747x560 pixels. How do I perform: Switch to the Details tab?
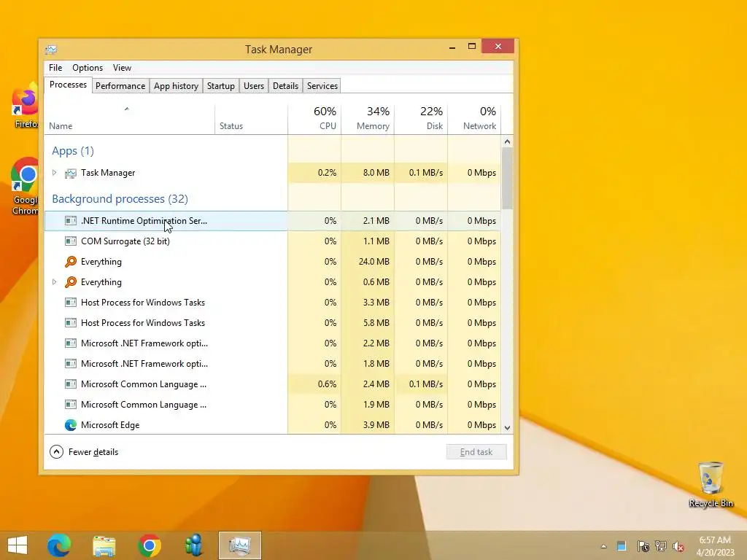point(285,86)
